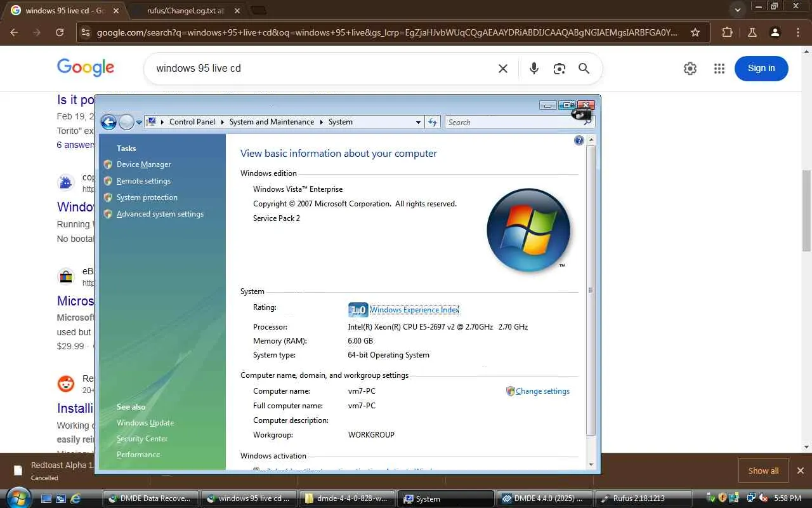Click the System window vertical scrollbar
Screen dimensions: 812x508
(591, 290)
